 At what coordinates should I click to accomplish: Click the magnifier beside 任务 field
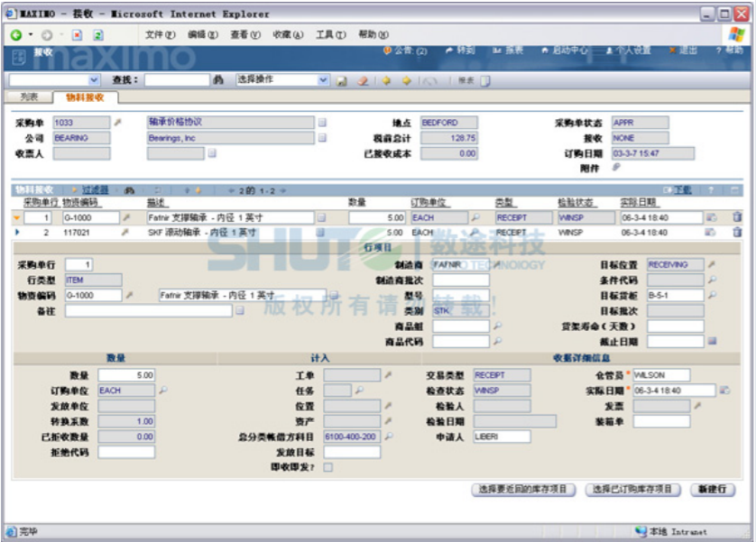pyautogui.click(x=359, y=390)
